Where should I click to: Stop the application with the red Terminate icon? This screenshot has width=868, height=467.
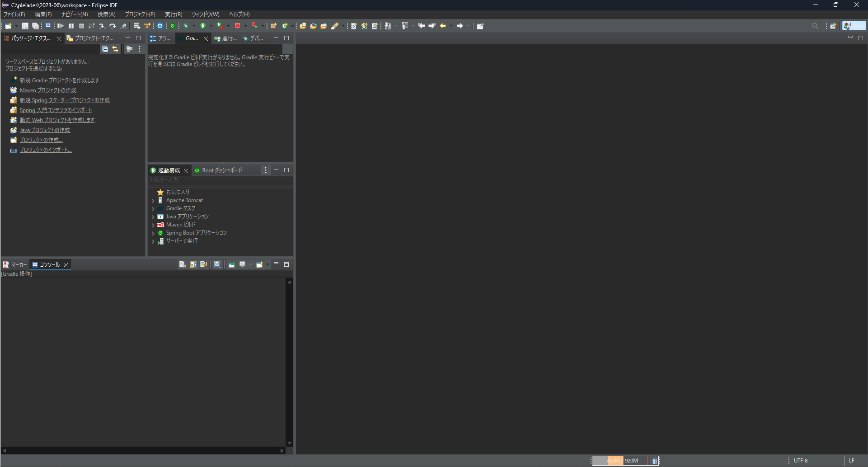click(x=238, y=26)
